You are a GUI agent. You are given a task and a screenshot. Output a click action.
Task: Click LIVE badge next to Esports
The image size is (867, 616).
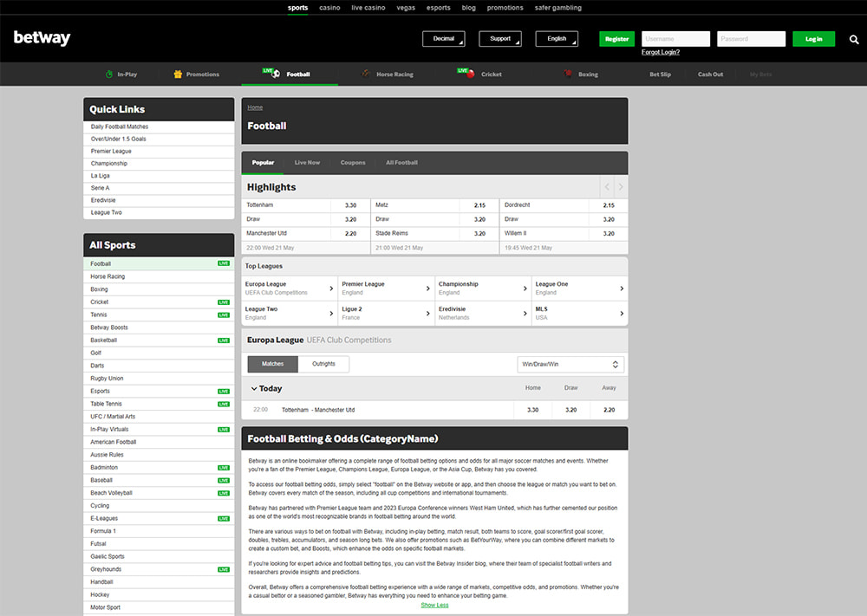click(224, 391)
